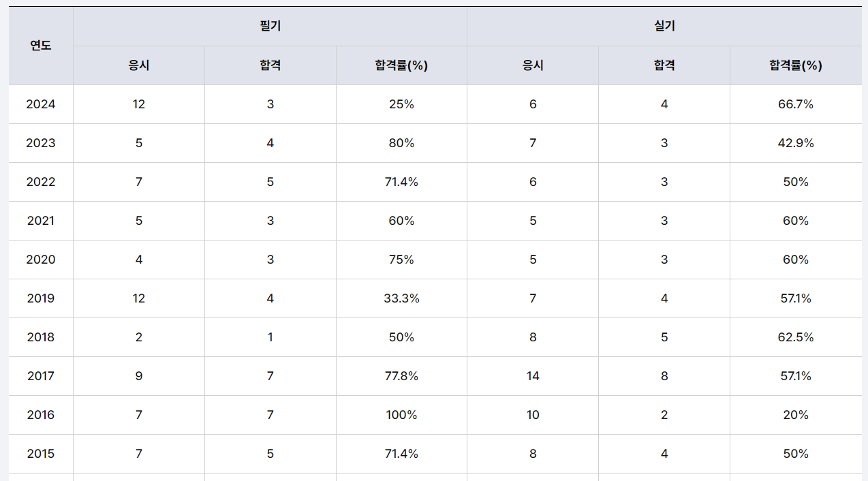
Task: Click the 42.9% cell in the 2023 row
Action: [x=795, y=143]
